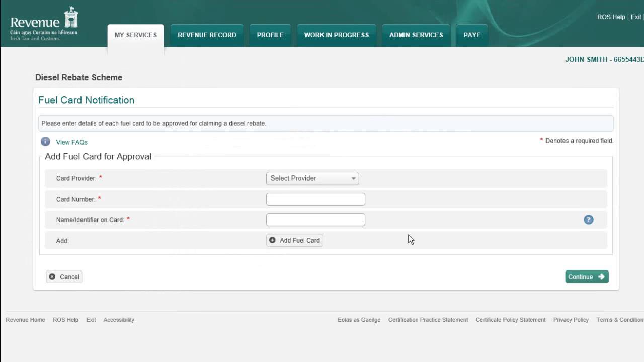The height and width of the screenshot is (362, 644).
Task: Click the ROS Help footer link
Action: 65,320
